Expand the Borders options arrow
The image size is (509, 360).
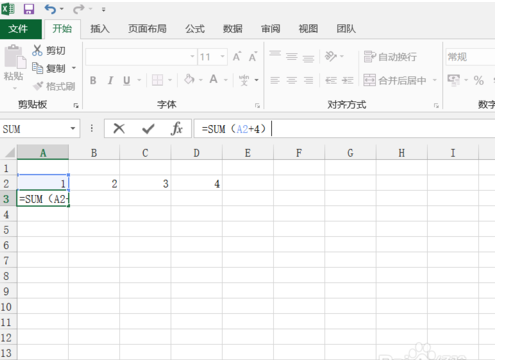tap(170, 80)
